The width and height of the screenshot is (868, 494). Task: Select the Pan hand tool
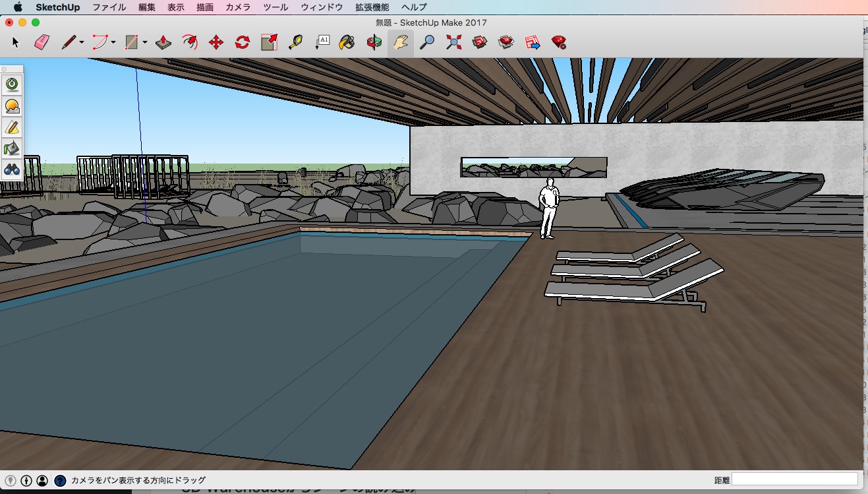click(x=401, y=43)
